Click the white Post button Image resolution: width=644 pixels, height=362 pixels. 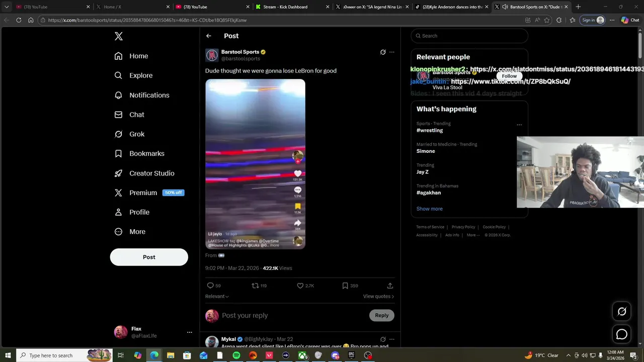click(149, 257)
